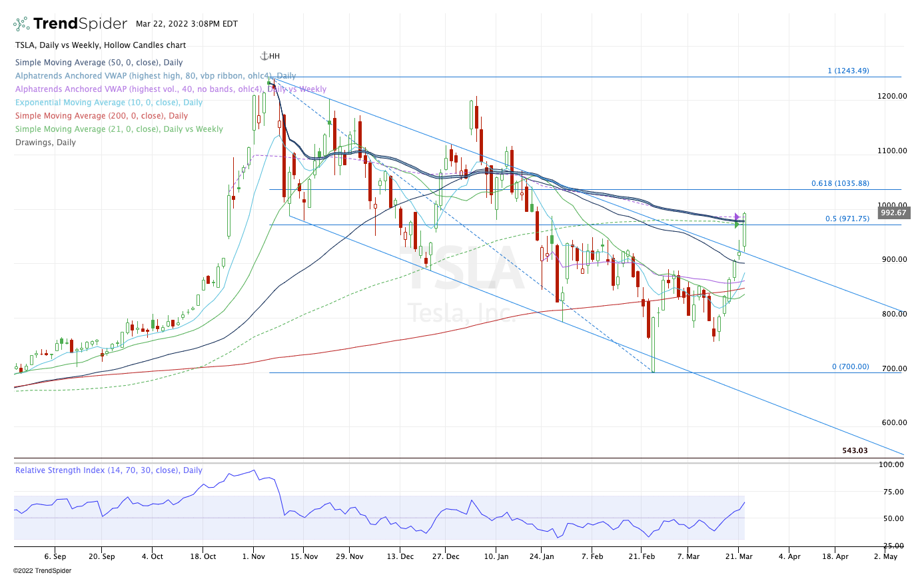Click the Drawings, Daily legend entry
Image resolution: width=924 pixels, height=577 pixels.
pos(45,143)
